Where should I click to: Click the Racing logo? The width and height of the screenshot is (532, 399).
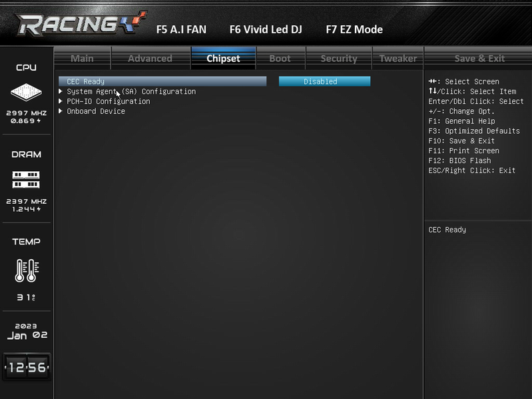(x=81, y=23)
